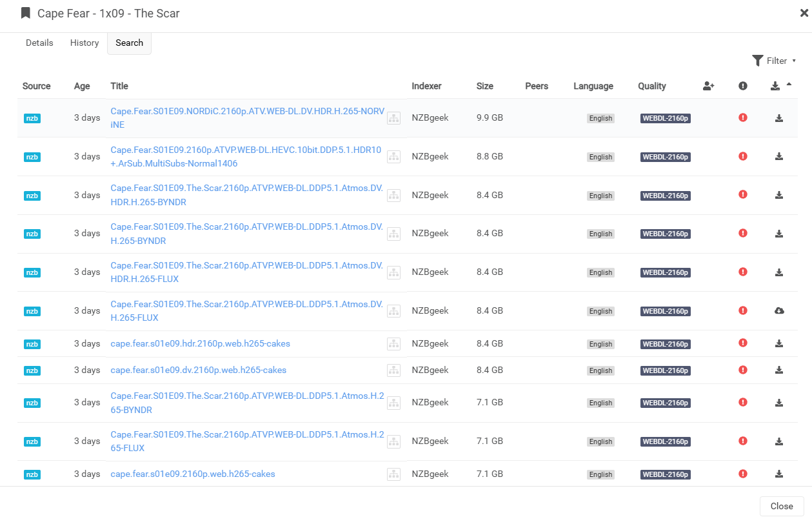Show rejection warning for Atmos.DV.HDR.H.265-BYNDR

pos(743,194)
